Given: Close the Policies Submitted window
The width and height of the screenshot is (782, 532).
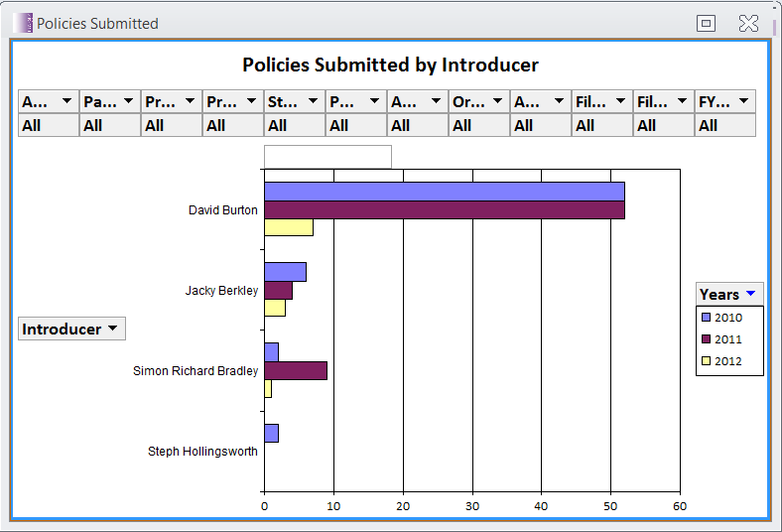Looking at the screenshot, I should pyautogui.click(x=748, y=23).
